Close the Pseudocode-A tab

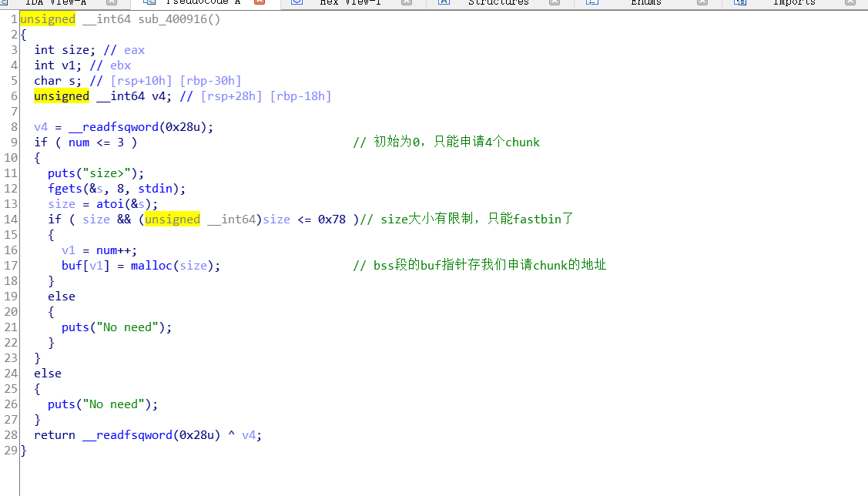258,3
